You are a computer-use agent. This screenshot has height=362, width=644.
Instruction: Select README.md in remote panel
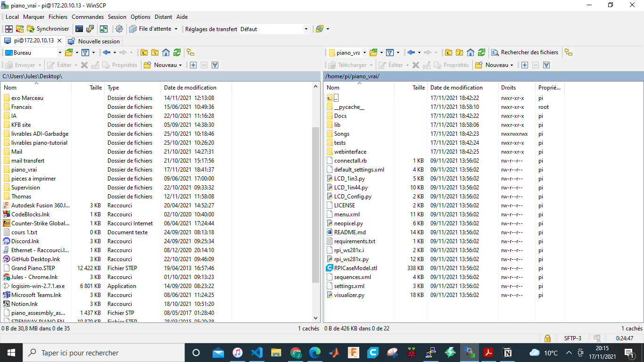(x=350, y=232)
